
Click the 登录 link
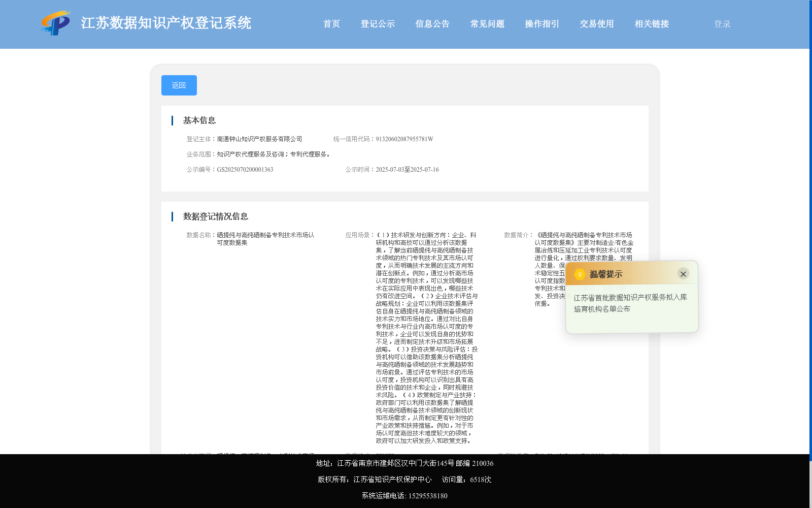[x=722, y=24]
